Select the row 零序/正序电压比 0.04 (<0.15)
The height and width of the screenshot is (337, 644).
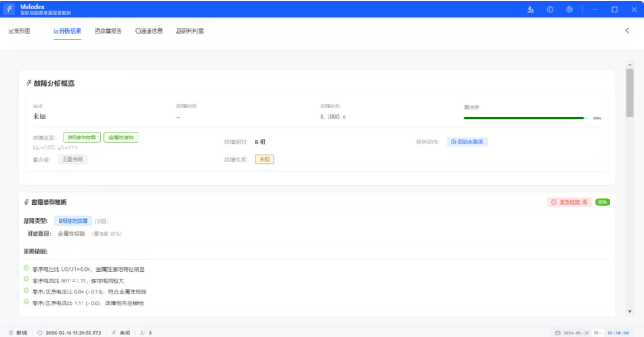click(x=89, y=291)
